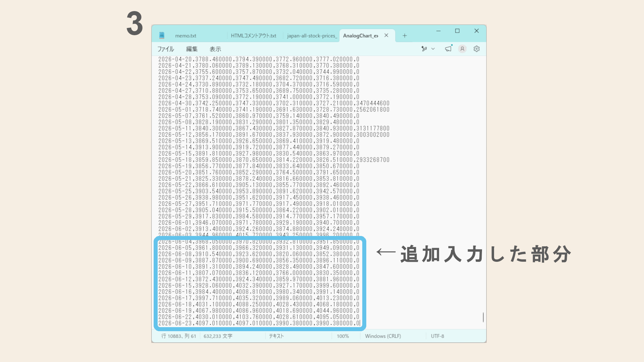Click the 行 10883、列 61 status entry
644x362 pixels.
pos(179,336)
